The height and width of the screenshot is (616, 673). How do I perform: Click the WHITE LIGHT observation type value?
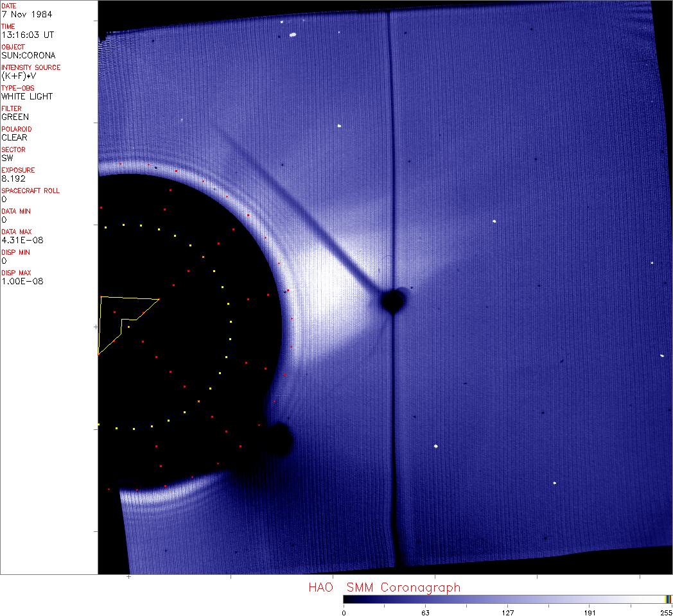point(27,96)
